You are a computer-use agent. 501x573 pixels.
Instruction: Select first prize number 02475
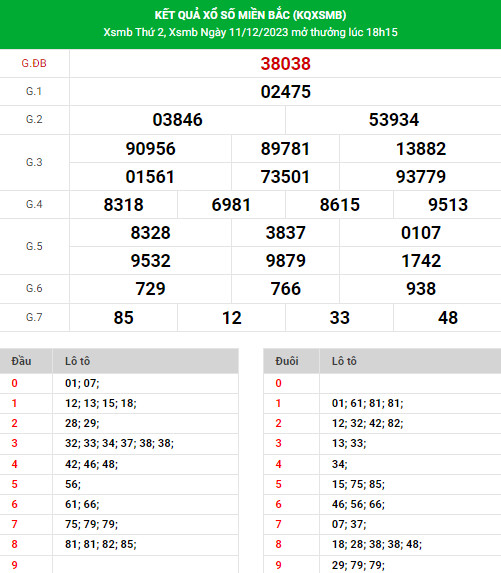click(x=285, y=92)
